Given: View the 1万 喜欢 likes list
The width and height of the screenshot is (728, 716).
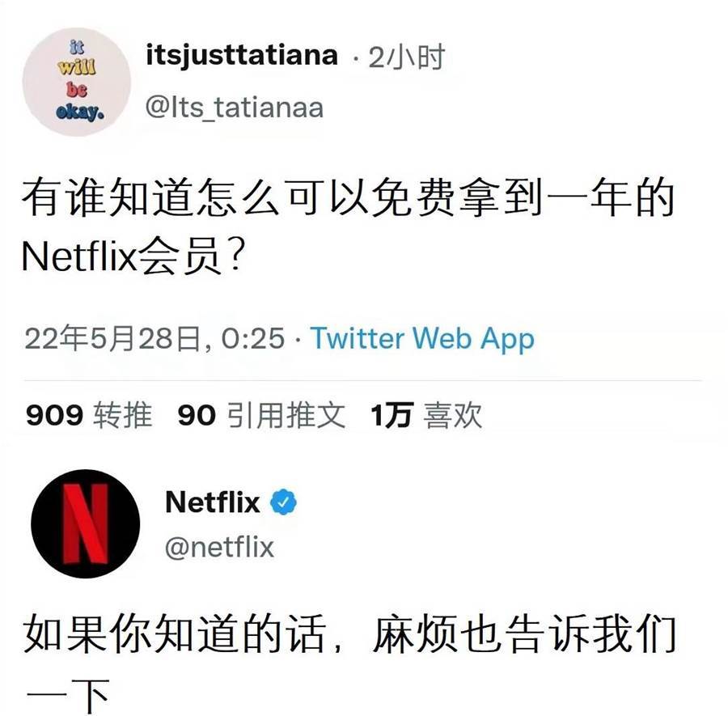Looking at the screenshot, I should coord(426,415).
